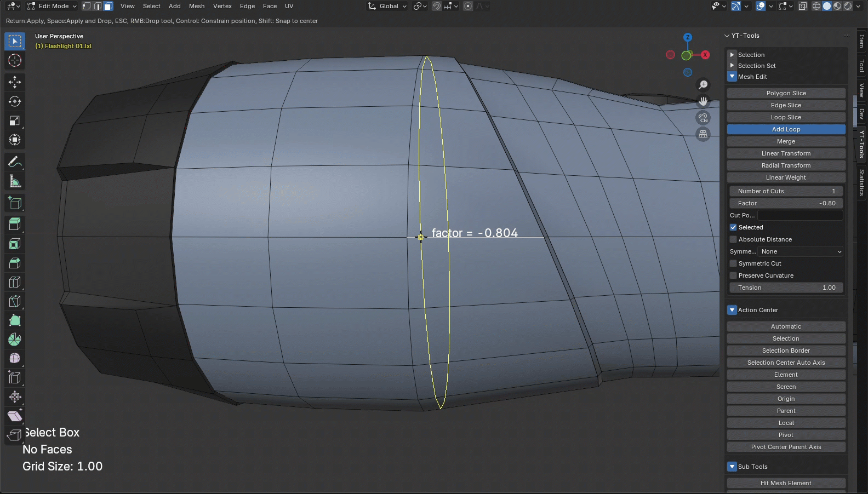Activate the Move tool
Image resolution: width=868 pixels, height=494 pixels.
coord(15,82)
